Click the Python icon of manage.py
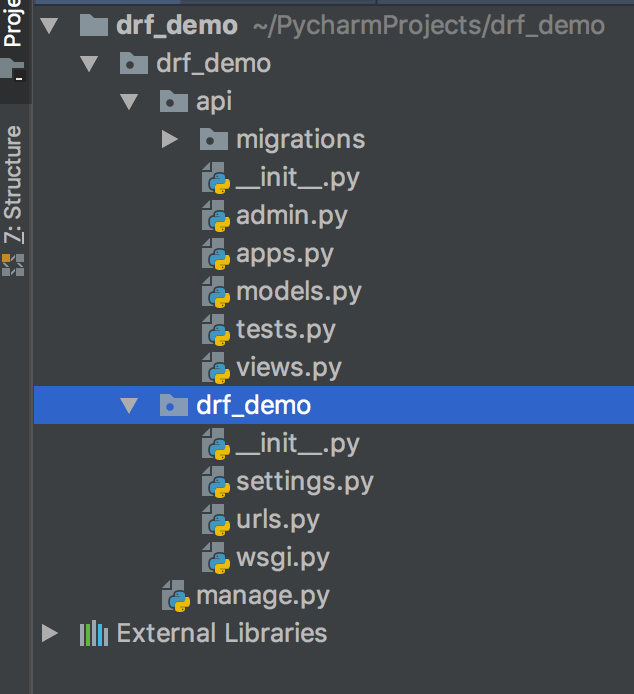This screenshot has width=634, height=694. tap(176, 596)
